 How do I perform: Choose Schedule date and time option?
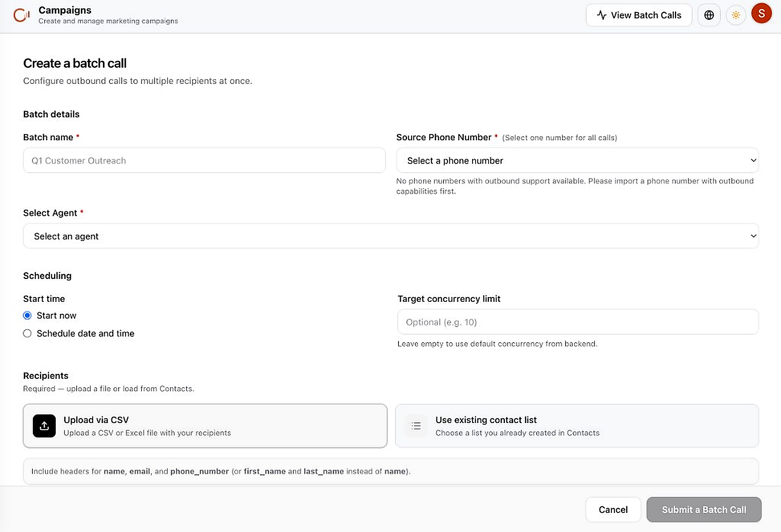pyautogui.click(x=27, y=333)
